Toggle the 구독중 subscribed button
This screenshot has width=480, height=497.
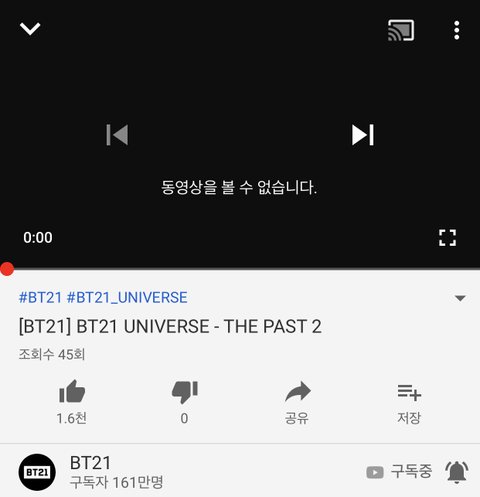coord(399,471)
